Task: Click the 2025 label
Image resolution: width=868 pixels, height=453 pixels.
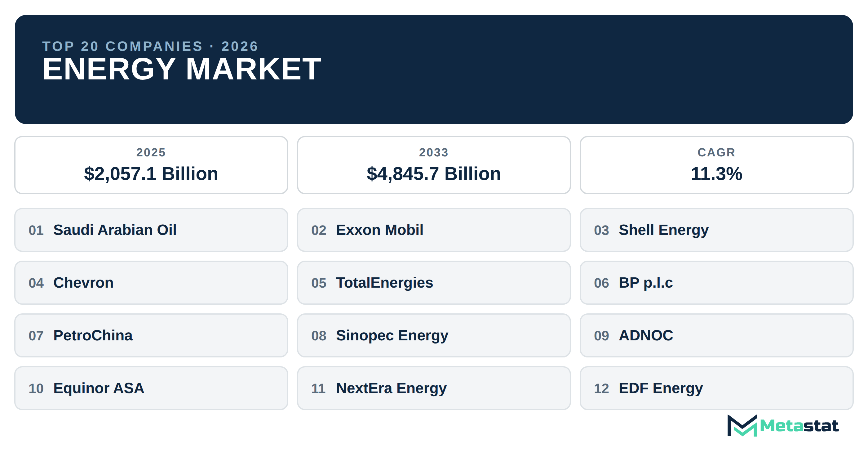Action: pyautogui.click(x=151, y=152)
